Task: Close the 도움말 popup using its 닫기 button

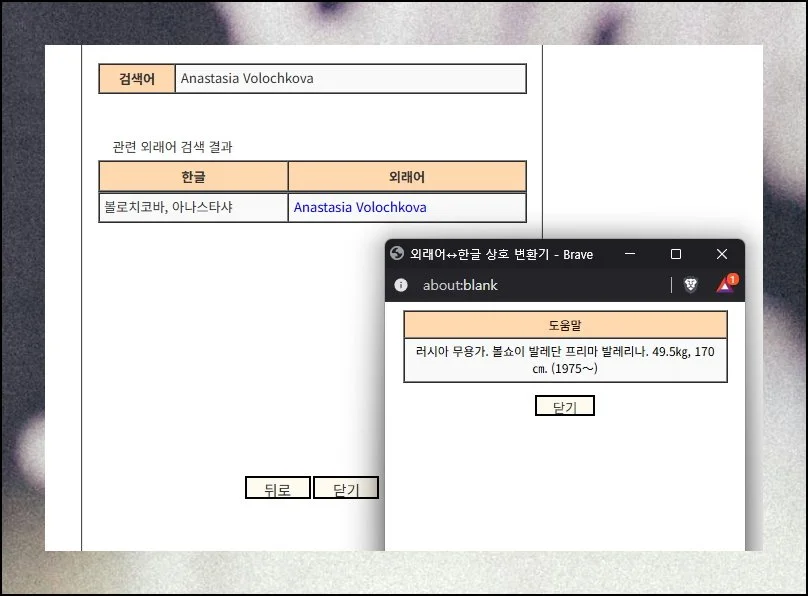Action: [564, 405]
